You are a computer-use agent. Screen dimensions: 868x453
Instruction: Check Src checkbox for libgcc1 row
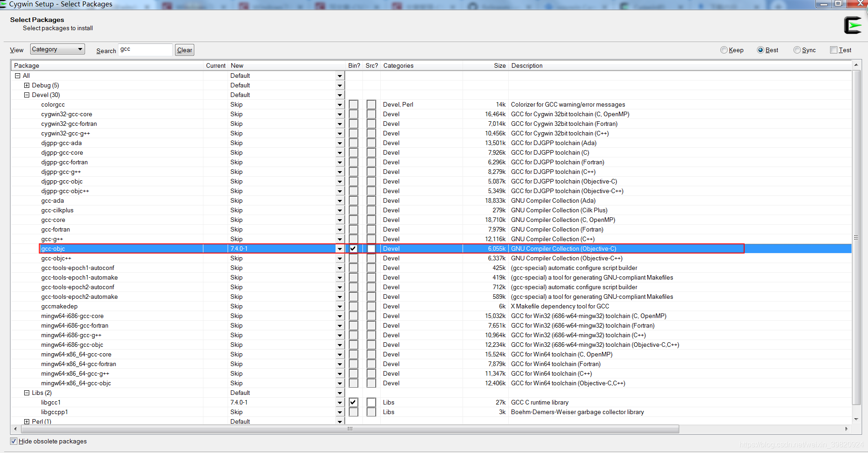371,402
